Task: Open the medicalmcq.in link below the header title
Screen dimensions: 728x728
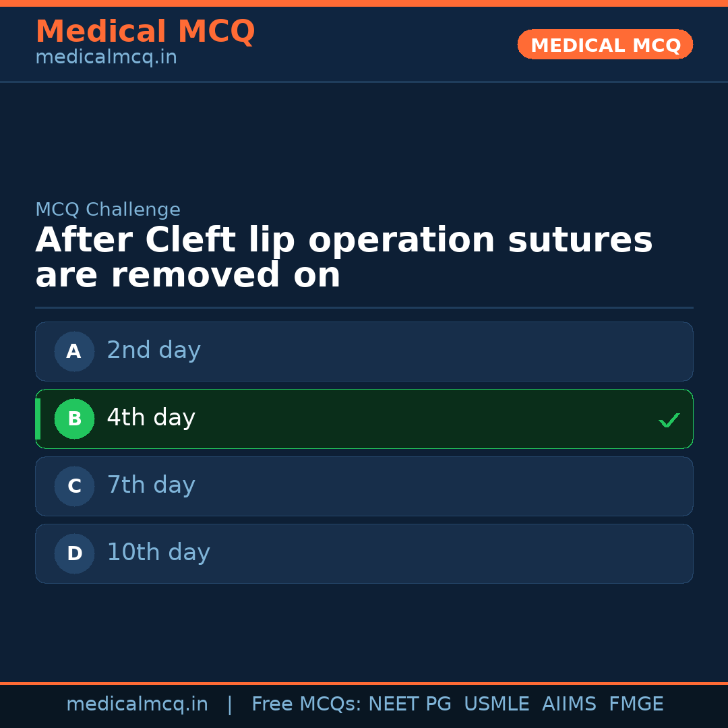Action: [106, 57]
